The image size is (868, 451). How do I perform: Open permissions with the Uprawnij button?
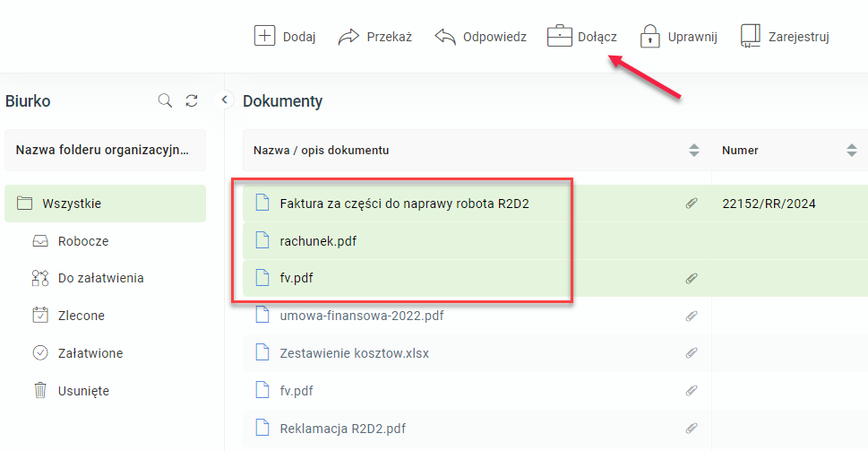pyautogui.click(x=678, y=37)
